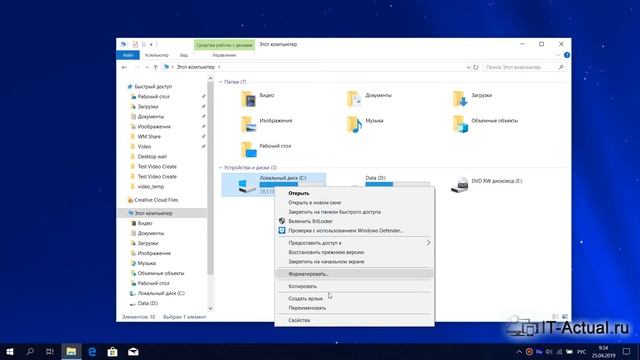Image resolution: width=640 pixels, height=360 pixels.
Task: Select Локальный диск (C:) in sidebar
Action: tap(162, 293)
